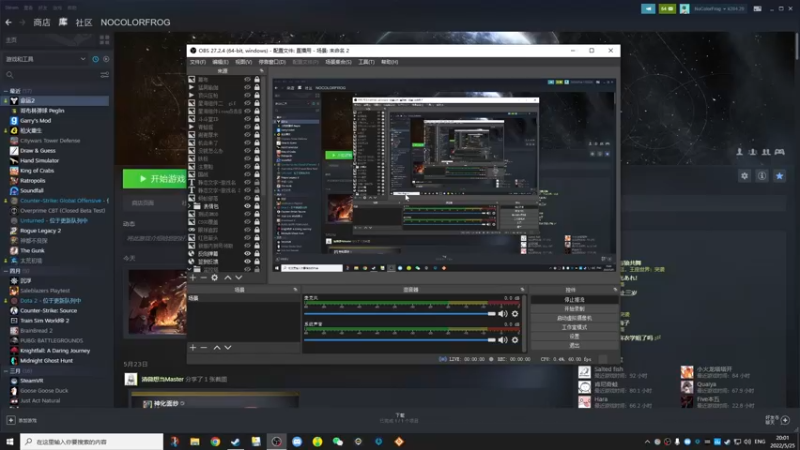Go back with Steam navigation arrow

9,22
